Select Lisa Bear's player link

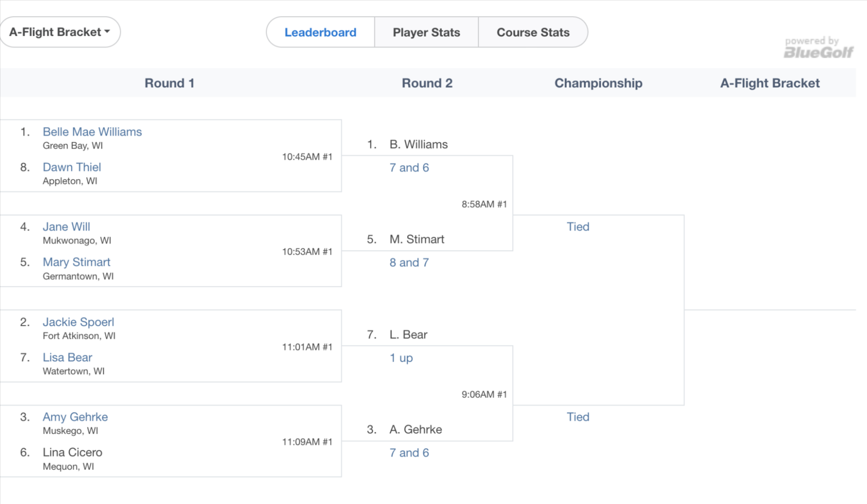[67, 358]
